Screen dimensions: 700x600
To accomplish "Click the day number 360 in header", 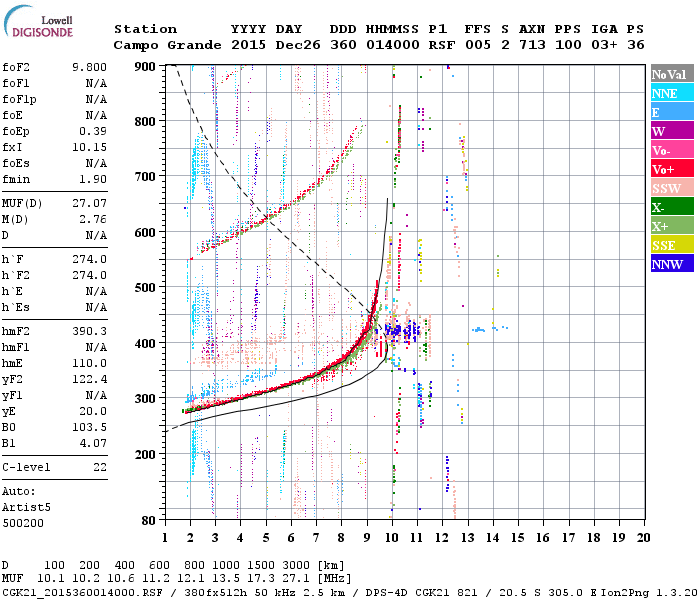I will click(343, 45).
